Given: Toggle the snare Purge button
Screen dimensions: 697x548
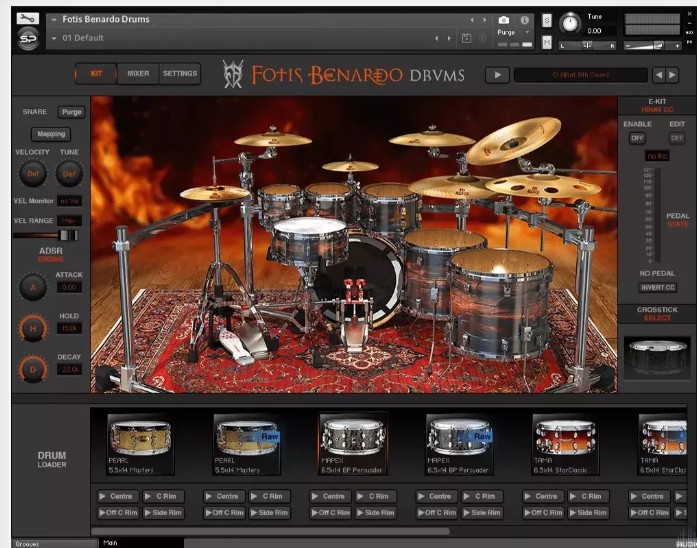Looking at the screenshot, I should click(x=72, y=112).
